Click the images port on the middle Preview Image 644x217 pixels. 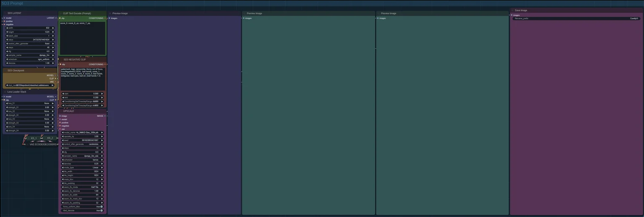tap(244, 18)
